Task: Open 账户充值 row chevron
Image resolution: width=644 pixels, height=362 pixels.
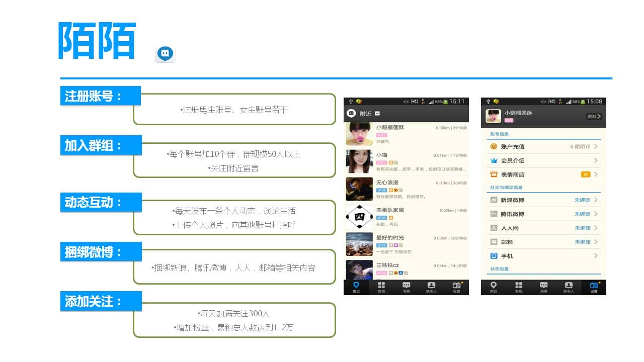Action: (596, 146)
